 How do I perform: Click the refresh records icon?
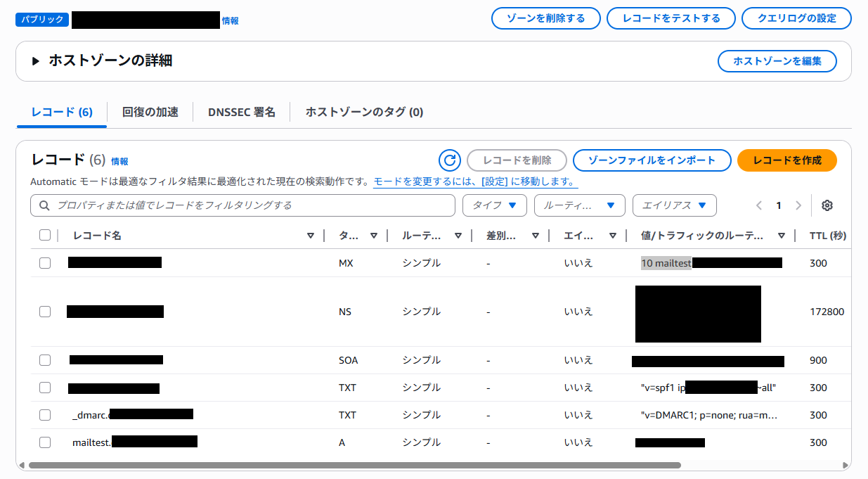click(450, 160)
